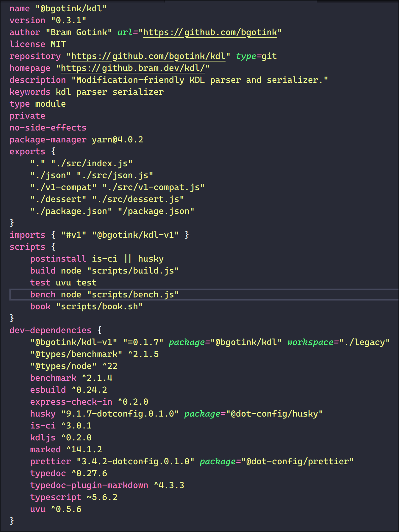The height and width of the screenshot is (532, 399).
Task: Click the "marked" dependency name
Action: click(x=45, y=450)
